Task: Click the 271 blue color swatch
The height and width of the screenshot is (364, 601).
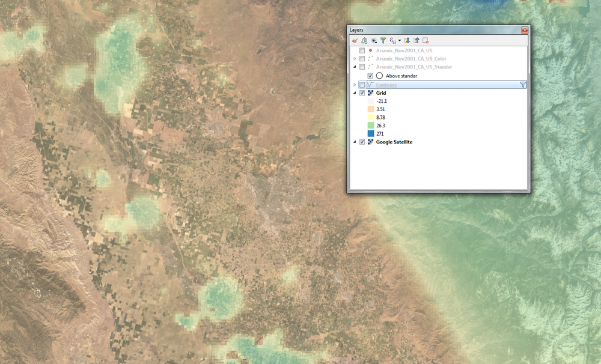Action: 371,133
